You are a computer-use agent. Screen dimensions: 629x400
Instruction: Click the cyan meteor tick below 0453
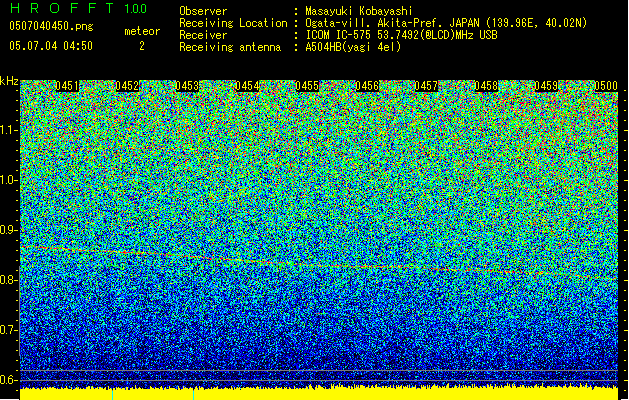point(193,394)
